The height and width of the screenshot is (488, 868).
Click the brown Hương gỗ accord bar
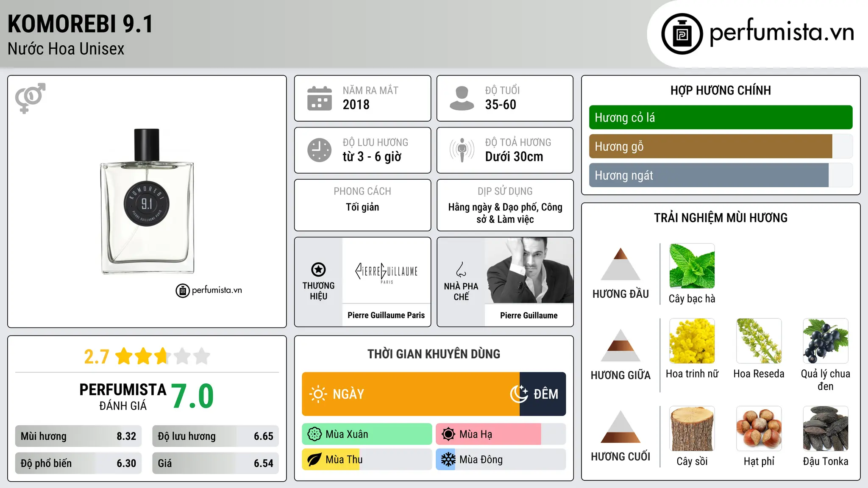point(711,146)
